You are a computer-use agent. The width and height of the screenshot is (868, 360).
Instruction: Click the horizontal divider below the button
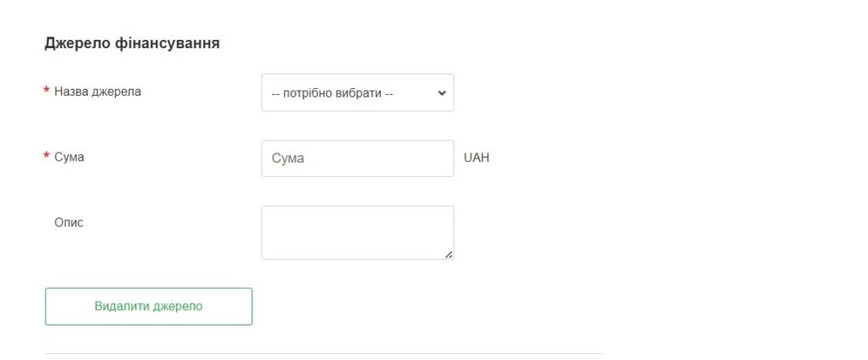click(x=323, y=352)
